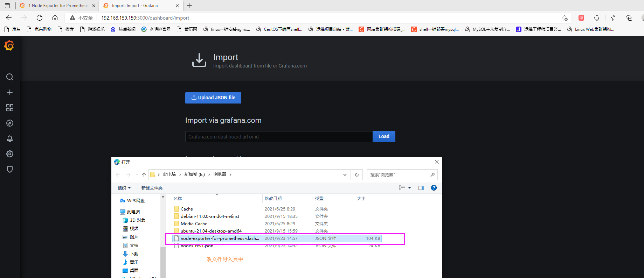The width and height of the screenshot is (644, 278).
Task: Click 新加卷 (E:) in breadcrumb
Action: (x=194, y=174)
